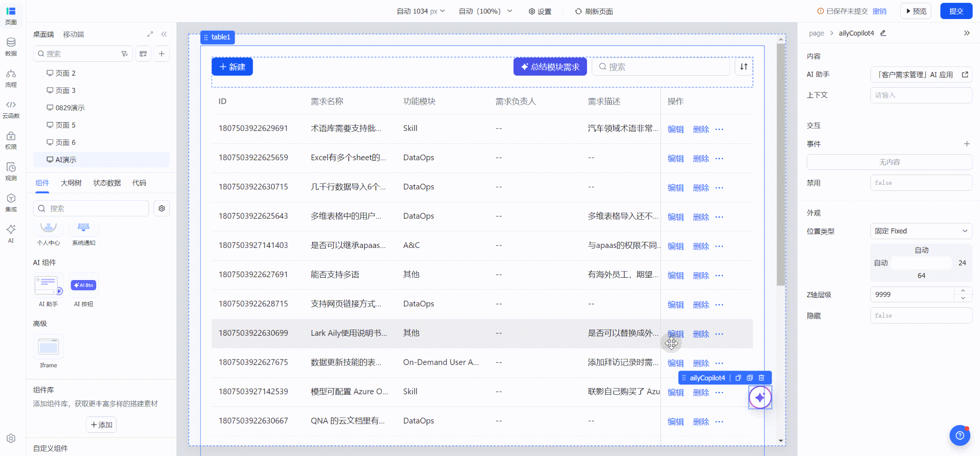Click the table search field
Image resolution: width=980 pixels, height=456 pixels.
click(660, 66)
